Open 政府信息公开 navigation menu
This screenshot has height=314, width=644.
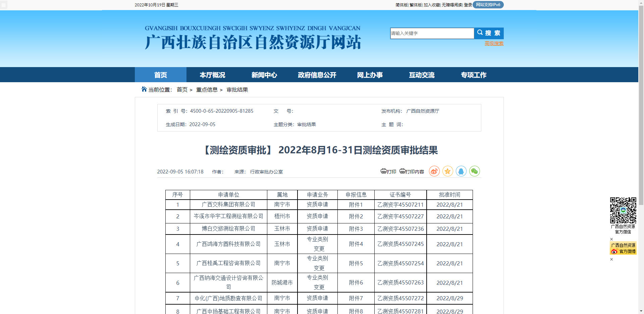(x=317, y=75)
